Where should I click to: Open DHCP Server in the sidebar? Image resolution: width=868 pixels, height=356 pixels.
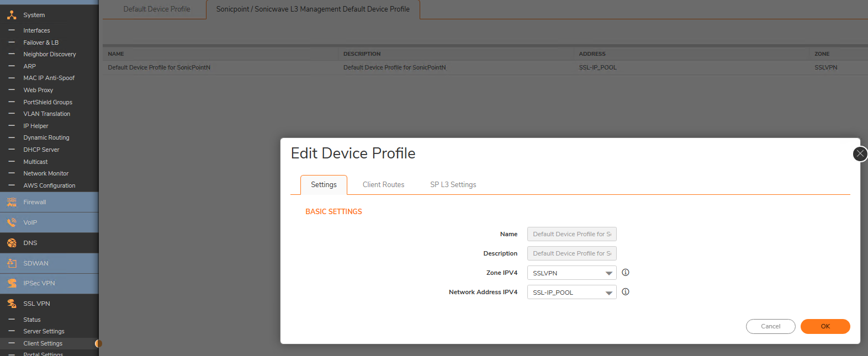click(x=41, y=150)
